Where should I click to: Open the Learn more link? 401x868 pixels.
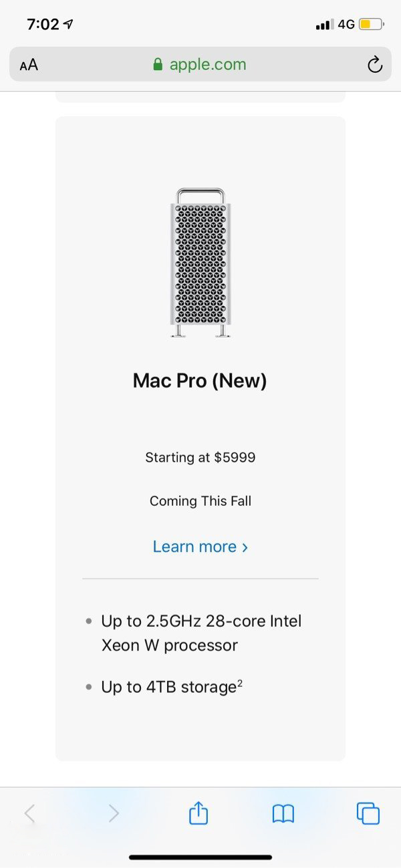pyautogui.click(x=194, y=547)
